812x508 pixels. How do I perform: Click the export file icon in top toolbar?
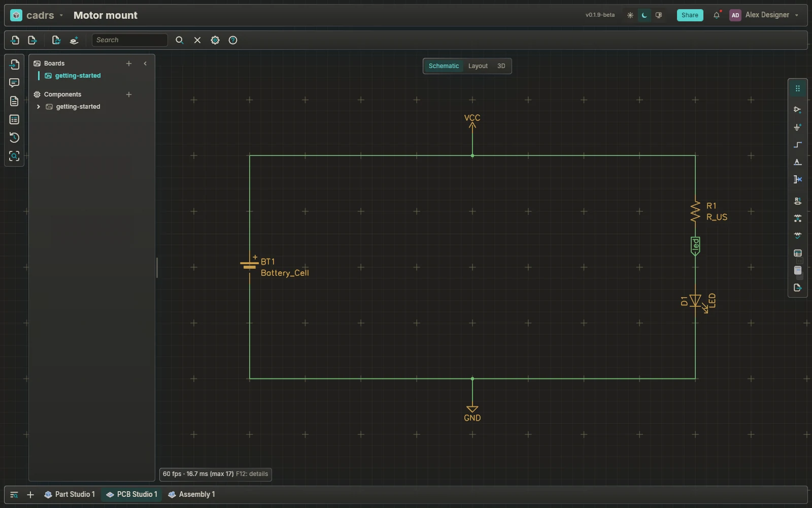(32, 40)
